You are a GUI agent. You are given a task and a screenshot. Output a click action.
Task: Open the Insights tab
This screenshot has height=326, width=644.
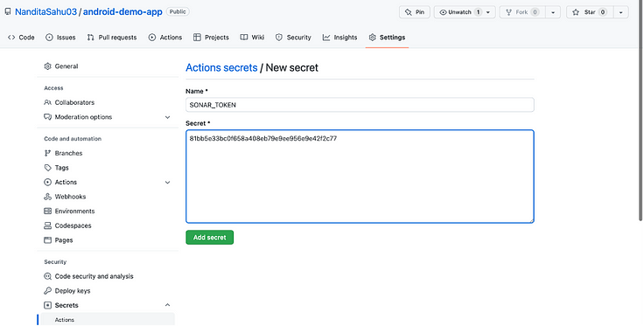click(x=339, y=38)
